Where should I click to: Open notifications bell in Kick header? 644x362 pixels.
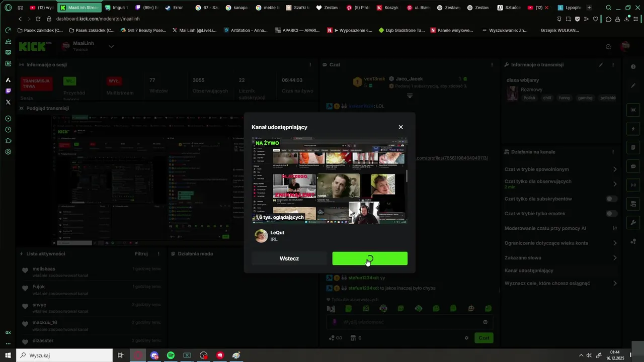pos(608,47)
